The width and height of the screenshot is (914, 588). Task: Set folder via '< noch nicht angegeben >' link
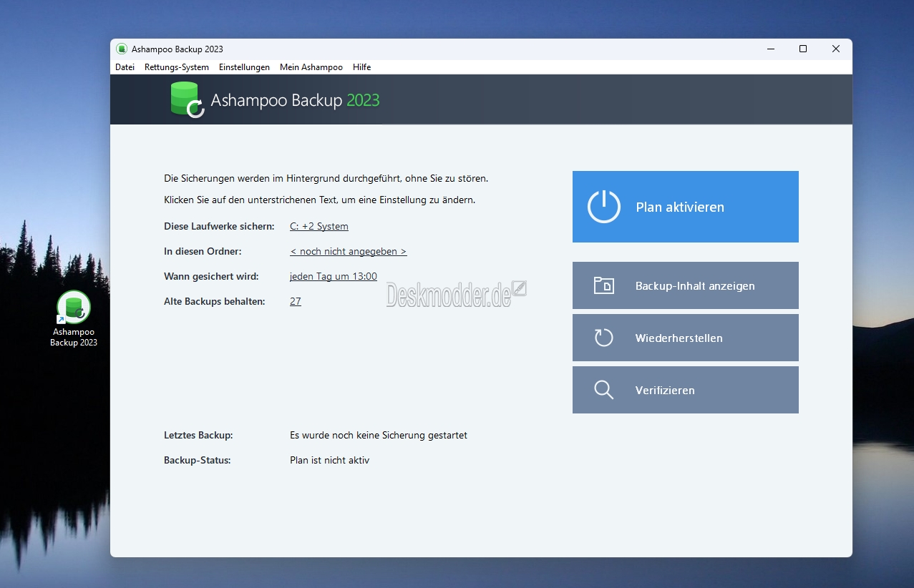coord(349,252)
